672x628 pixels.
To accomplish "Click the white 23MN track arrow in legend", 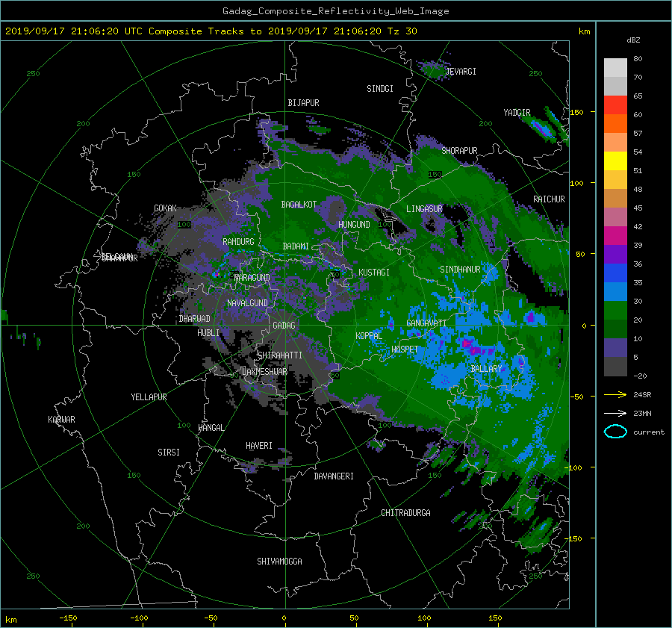I will (615, 413).
